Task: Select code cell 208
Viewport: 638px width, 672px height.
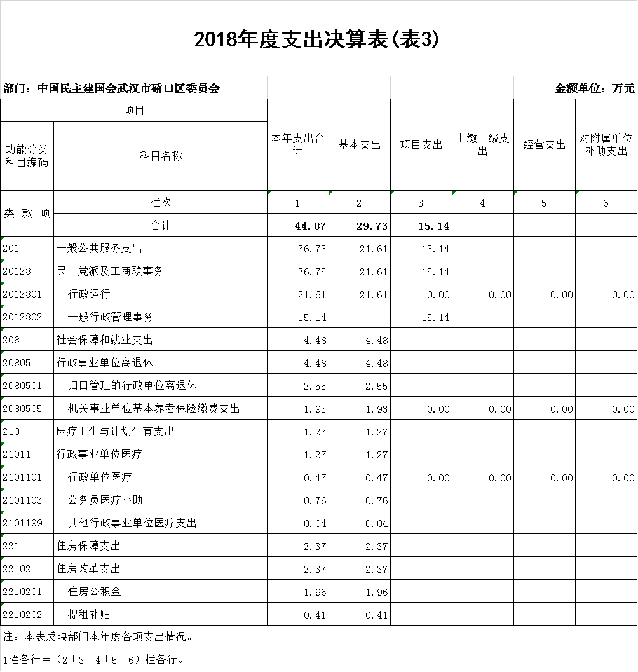Action: click(27, 340)
